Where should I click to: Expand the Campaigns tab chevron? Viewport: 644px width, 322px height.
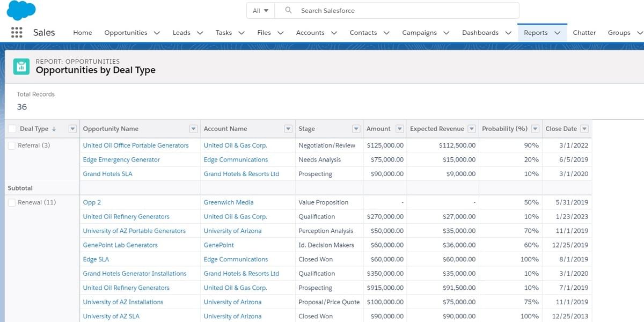tap(446, 33)
